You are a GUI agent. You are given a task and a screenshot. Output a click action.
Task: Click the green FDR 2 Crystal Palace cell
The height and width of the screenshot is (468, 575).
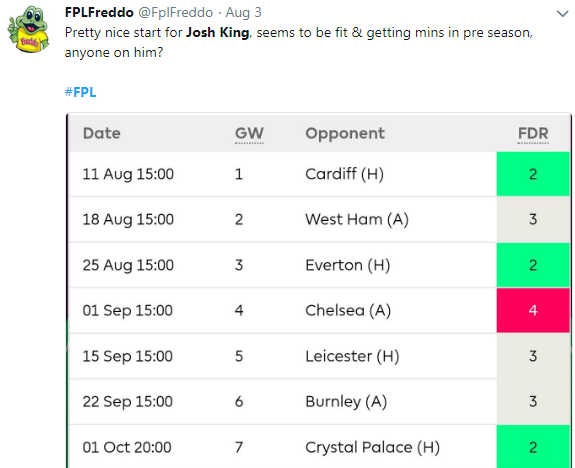point(533,447)
